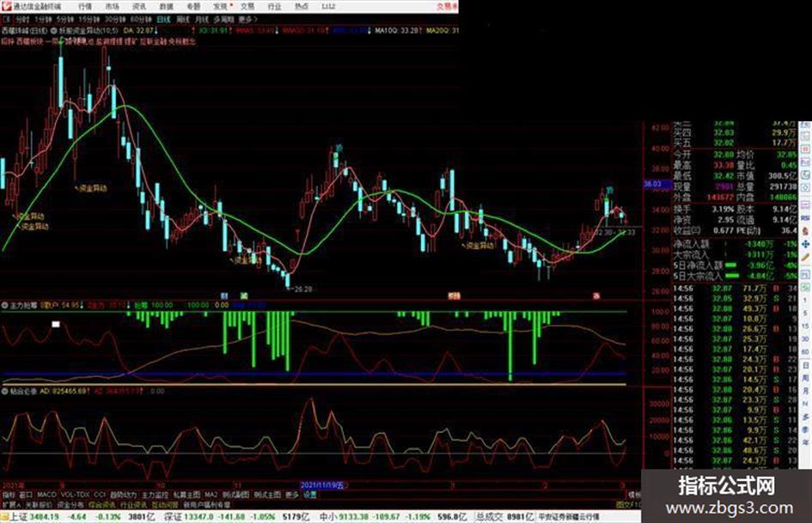Viewport: 812px width, 523px height.
Task: Toggle the 钻台仑香 indicator panel icon
Action: [4, 391]
